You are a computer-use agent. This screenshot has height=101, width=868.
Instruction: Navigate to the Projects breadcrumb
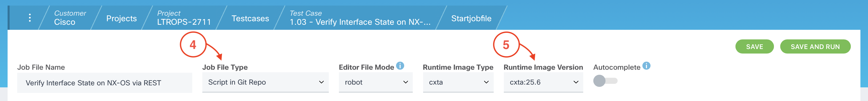(121, 18)
